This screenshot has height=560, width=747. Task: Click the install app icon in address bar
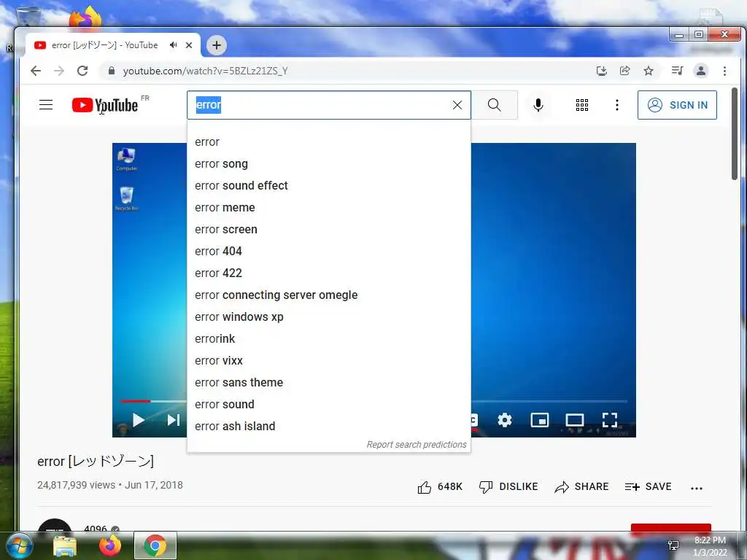602,71
